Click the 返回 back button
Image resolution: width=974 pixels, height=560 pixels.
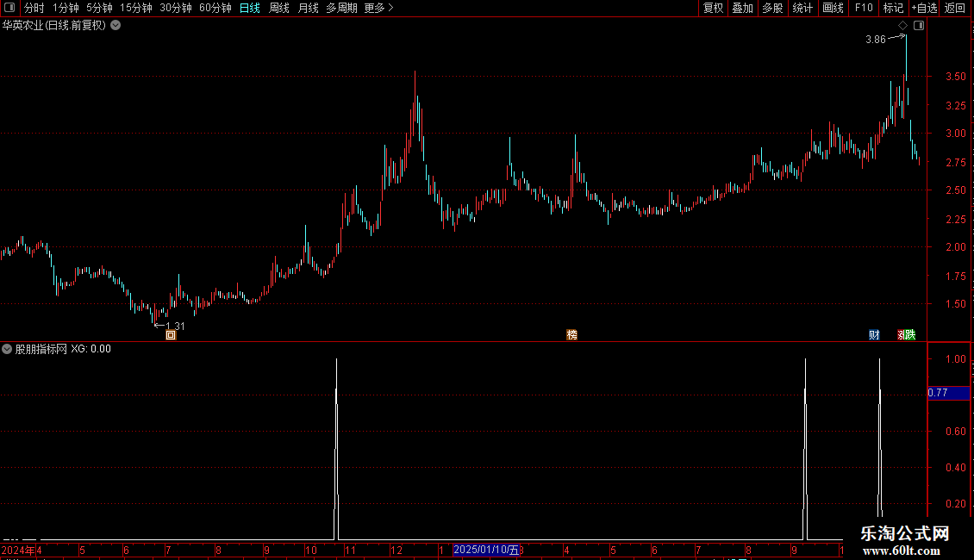click(955, 8)
